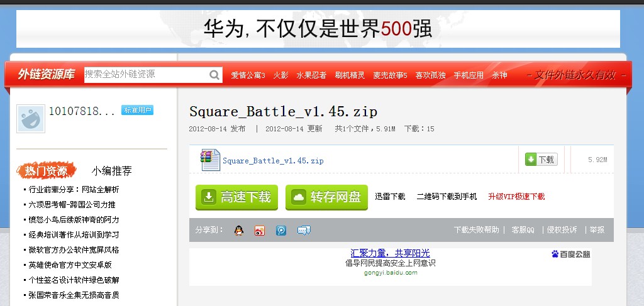The height and width of the screenshot is (306, 644).
Task: Click the username 10107818...
Action: pyautogui.click(x=82, y=111)
